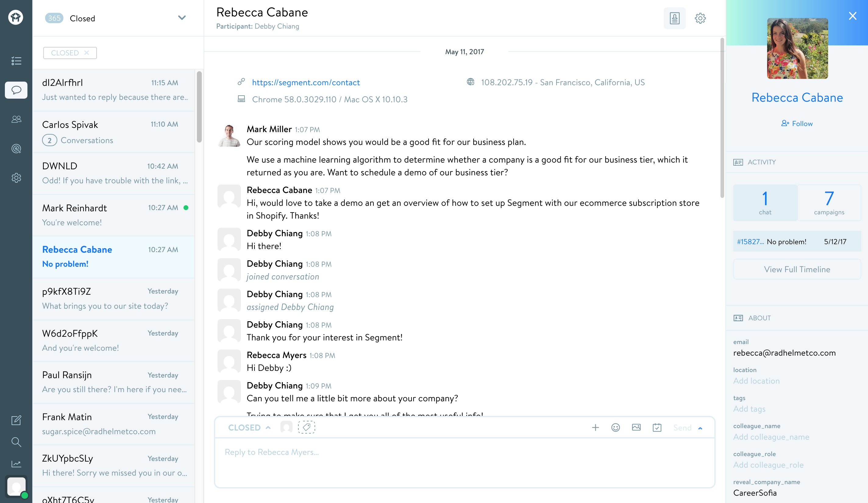Click Add location field
868x503 pixels.
click(756, 381)
